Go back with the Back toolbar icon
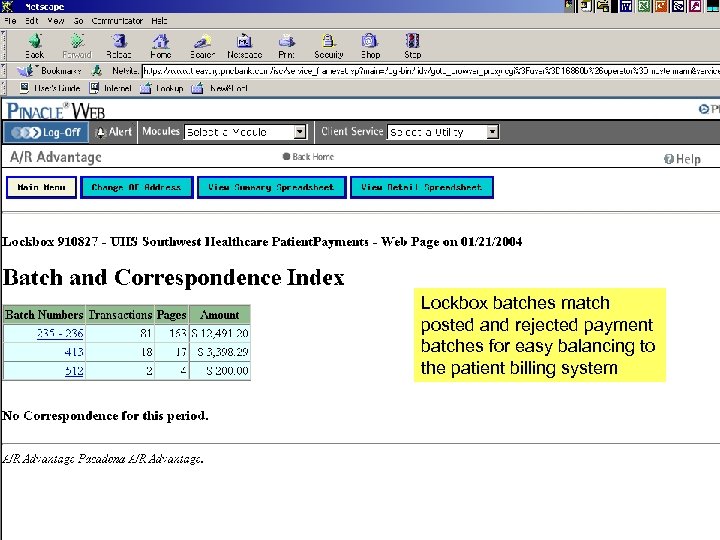Viewport: 720px width, 540px height. coord(35,46)
